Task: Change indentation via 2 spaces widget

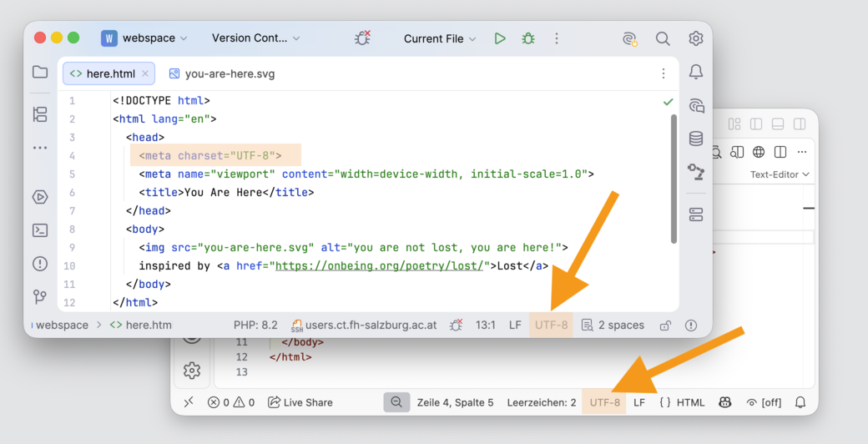Action: click(613, 325)
